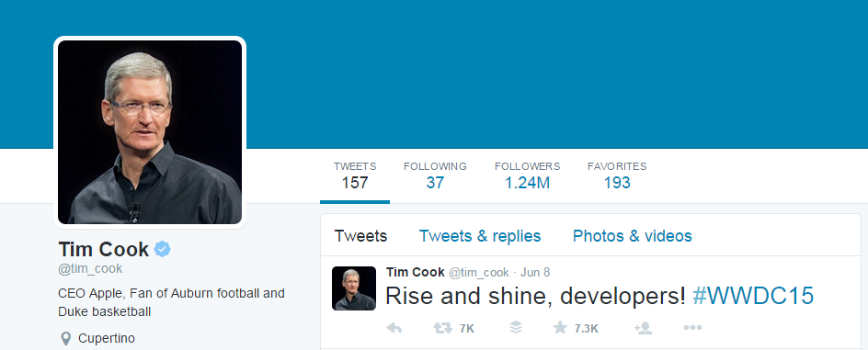868x350 pixels.
Task: Open the 193 Favorites list
Action: point(617,175)
